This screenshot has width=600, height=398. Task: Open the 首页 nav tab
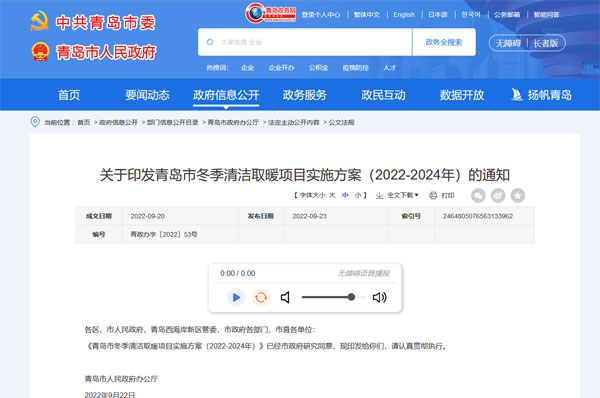click(x=69, y=95)
